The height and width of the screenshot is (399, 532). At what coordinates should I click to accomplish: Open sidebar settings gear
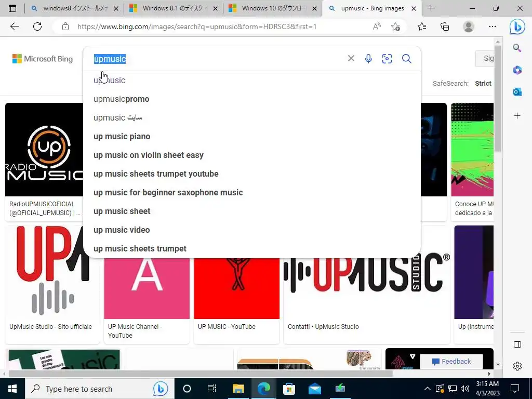point(517,366)
